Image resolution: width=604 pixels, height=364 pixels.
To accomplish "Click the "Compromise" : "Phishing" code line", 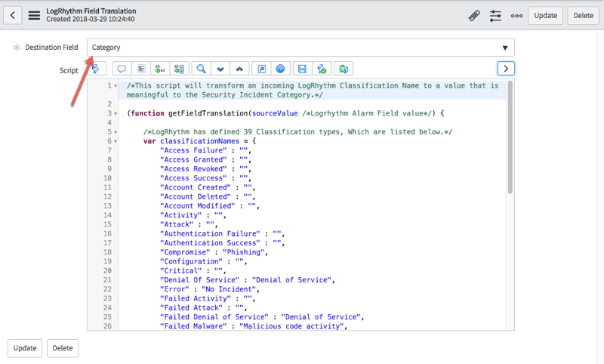I will 214,252.
